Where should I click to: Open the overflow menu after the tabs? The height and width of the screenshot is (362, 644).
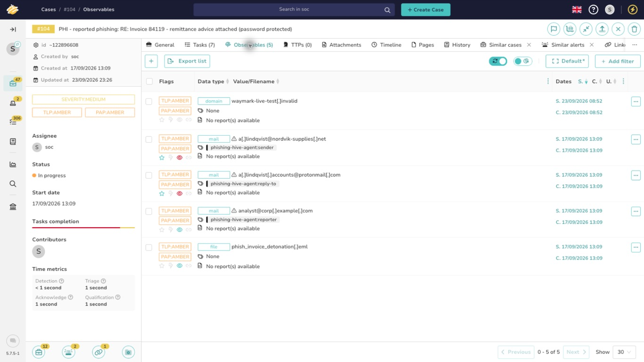[635, 45]
